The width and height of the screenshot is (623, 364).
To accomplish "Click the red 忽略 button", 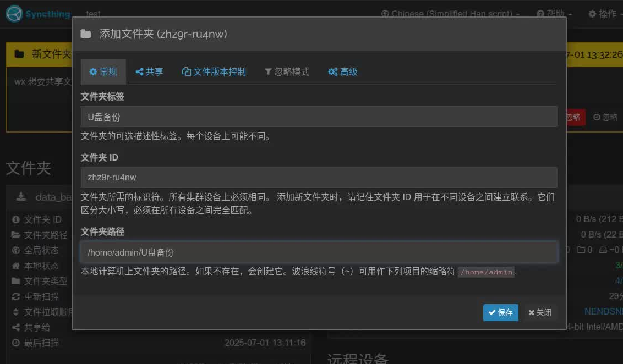I will [575, 117].
